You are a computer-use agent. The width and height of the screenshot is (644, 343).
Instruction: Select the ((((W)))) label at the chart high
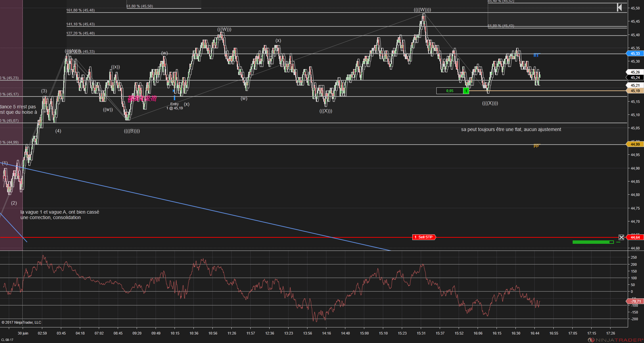[x=422, y=10]
